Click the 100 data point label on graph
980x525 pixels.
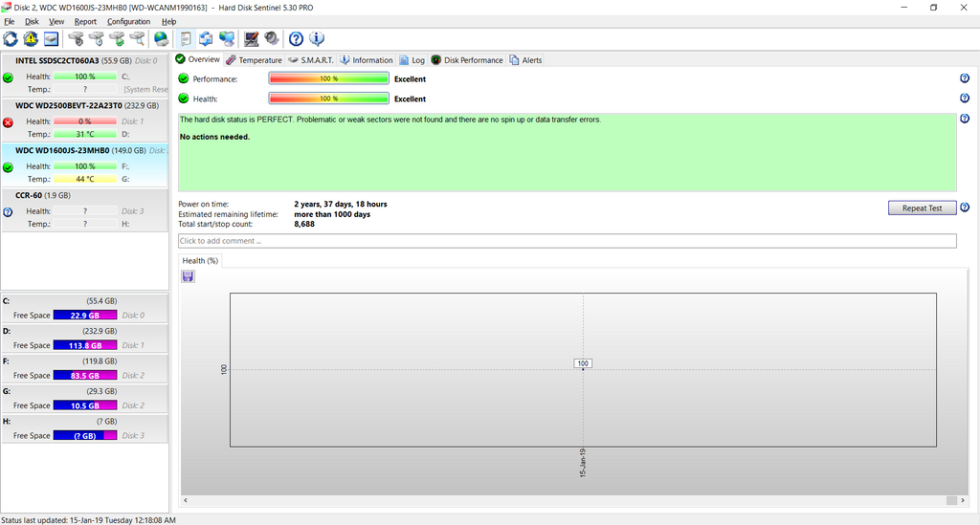583,363
